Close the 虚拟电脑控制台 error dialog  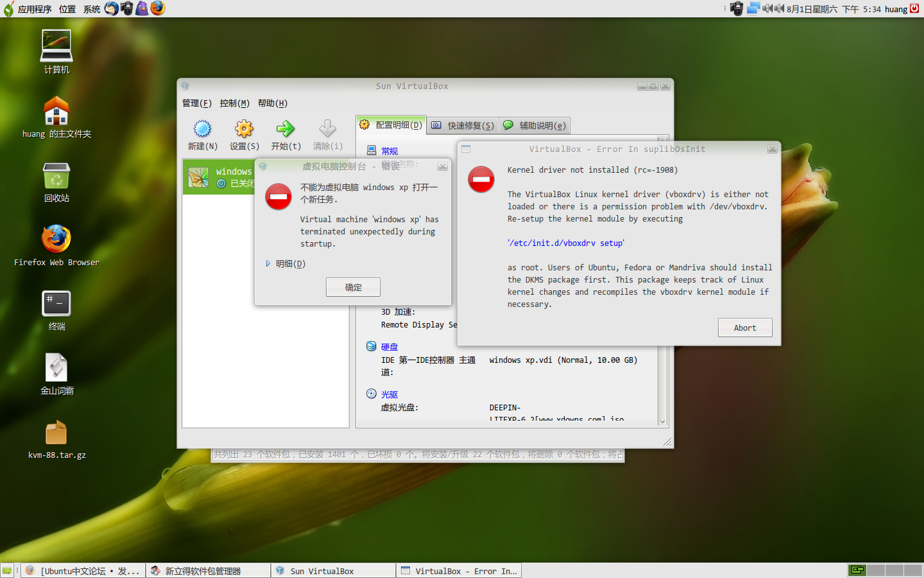coord(443,166)
